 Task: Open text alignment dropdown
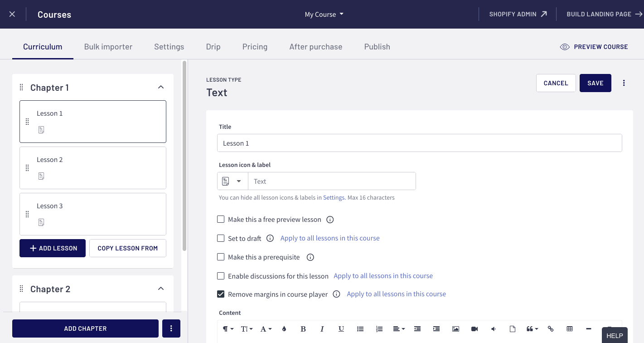coord(399,329)
